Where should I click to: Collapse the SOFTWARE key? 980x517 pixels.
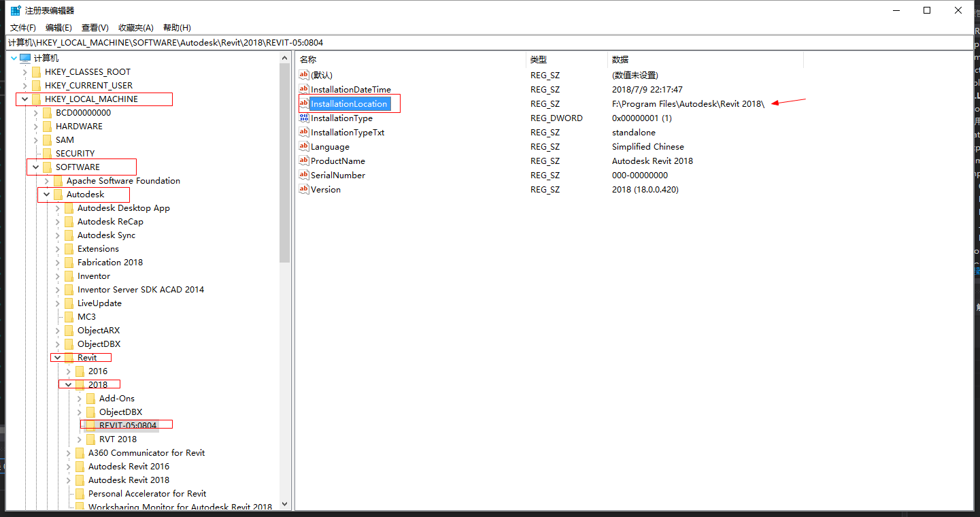coord(36,167)
